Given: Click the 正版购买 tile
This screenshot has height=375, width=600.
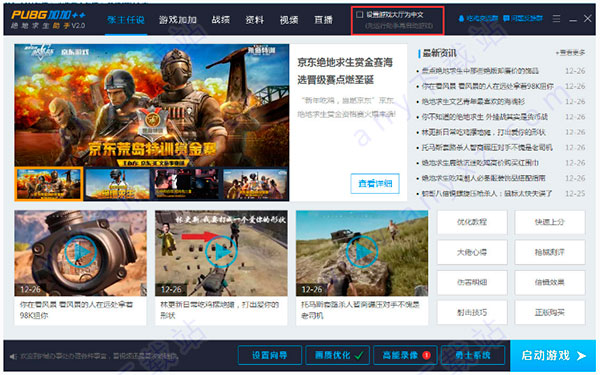Looking at the screenshot, I should tap(550, 313).
